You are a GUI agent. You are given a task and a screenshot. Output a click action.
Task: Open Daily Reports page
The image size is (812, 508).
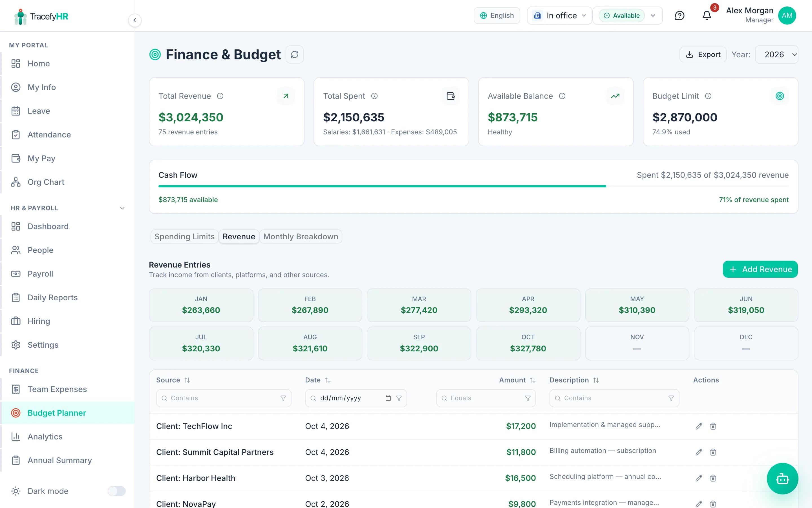pyautogui.click(x=68, y=297)
